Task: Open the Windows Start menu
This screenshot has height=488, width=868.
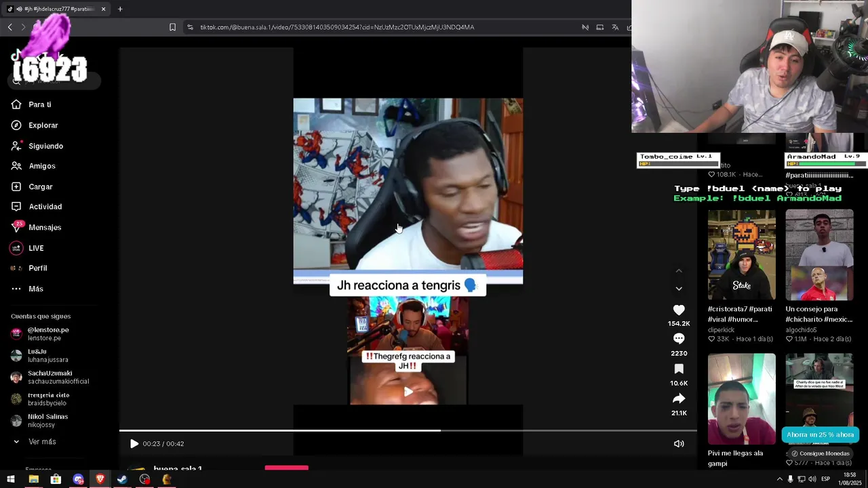Action: [11, 479]
